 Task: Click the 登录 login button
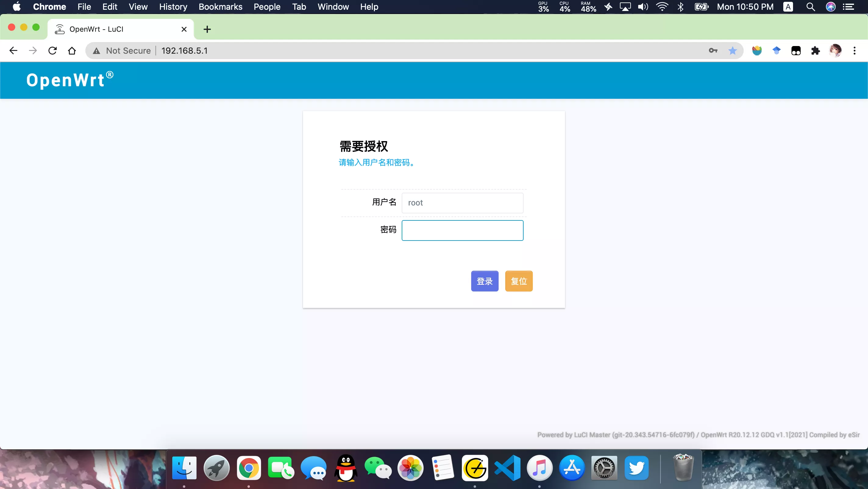(x=485, y=281)
